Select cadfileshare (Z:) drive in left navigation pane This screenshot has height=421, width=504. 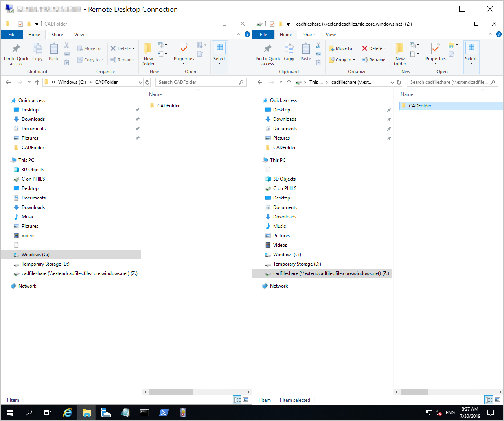[79, 273]
